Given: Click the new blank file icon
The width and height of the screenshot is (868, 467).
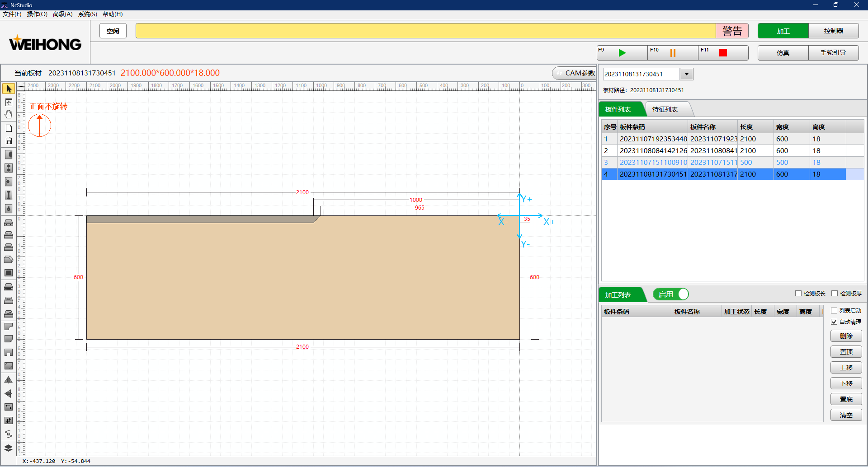Looking at the screenshot, I should coord(9,128).
